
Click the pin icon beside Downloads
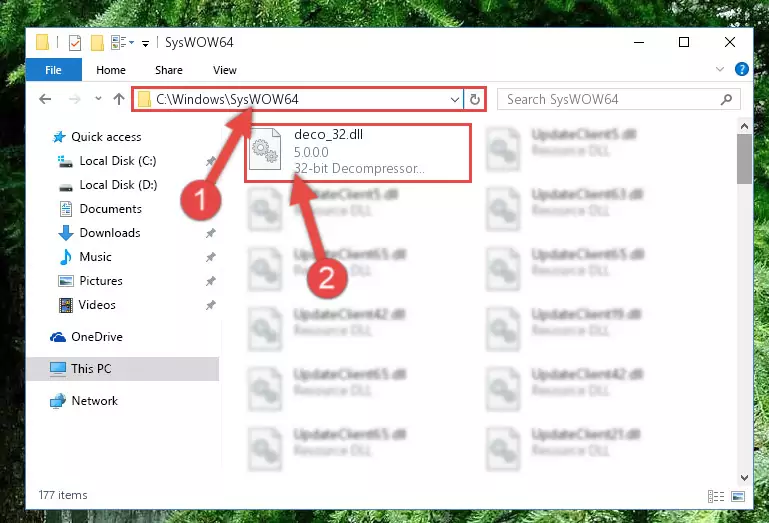[x=210, y=233]
